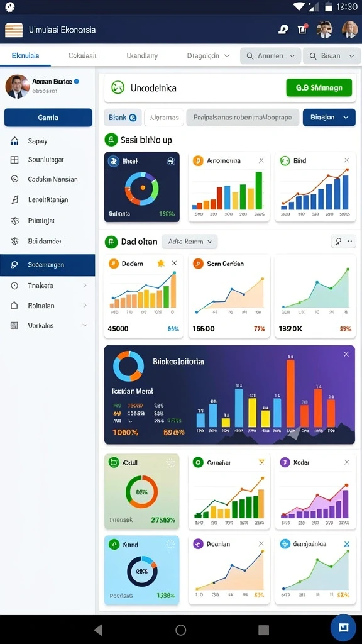Click the Sounlulogar grid icon in sidebar
Screen dimensions: 362x644
(x=14, y=160)
